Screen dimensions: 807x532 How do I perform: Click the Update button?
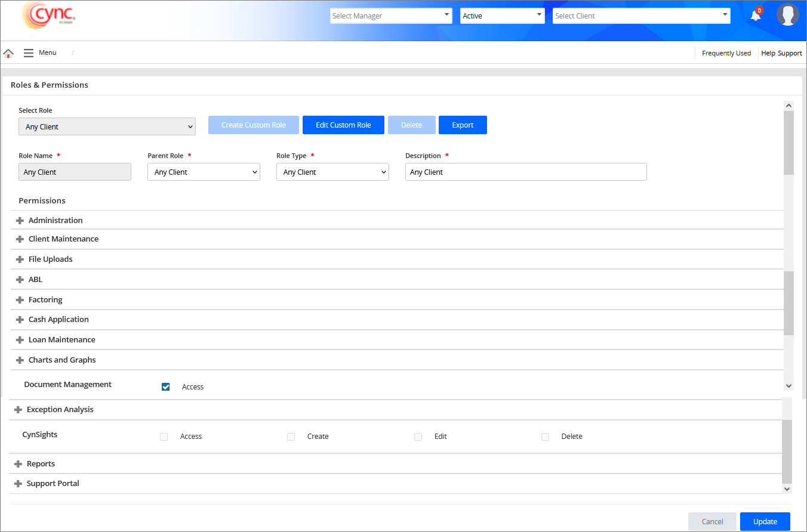pyautogui.click(x=765, y=521)
